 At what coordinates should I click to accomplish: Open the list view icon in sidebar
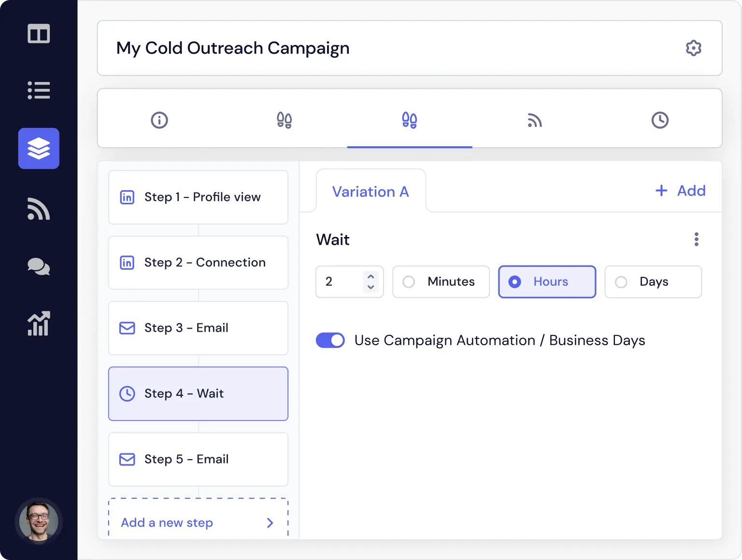[x=39, y=90]
